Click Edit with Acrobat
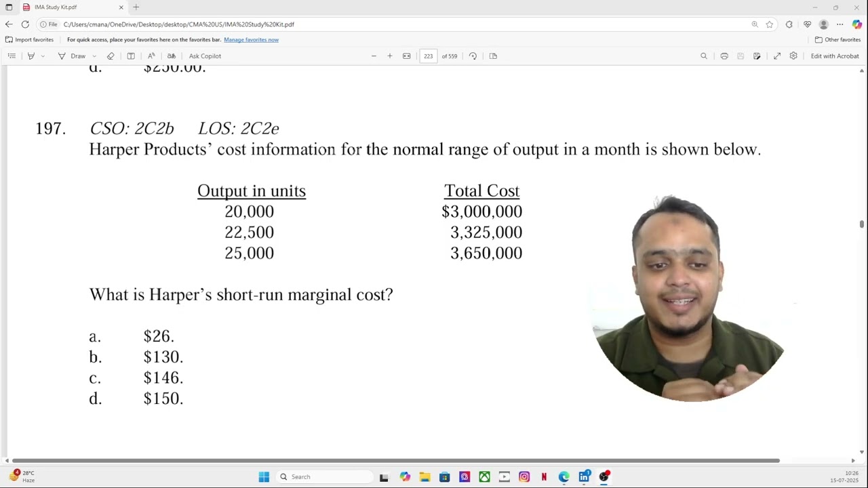 coord(835,56)
